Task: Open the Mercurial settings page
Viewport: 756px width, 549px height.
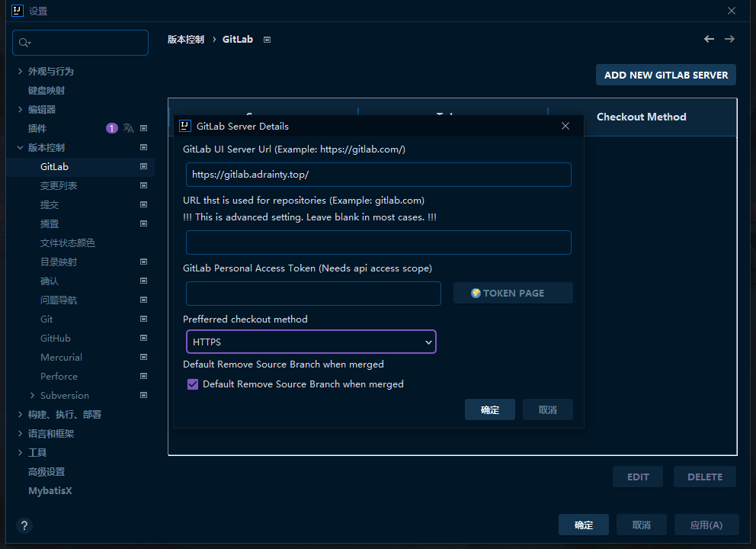Action: coord(61,358)
